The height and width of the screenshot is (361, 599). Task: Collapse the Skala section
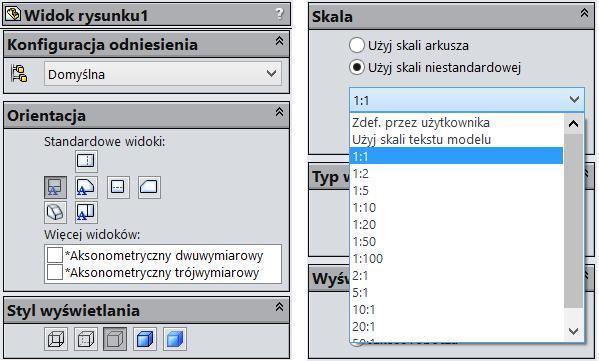click(584, 13)
